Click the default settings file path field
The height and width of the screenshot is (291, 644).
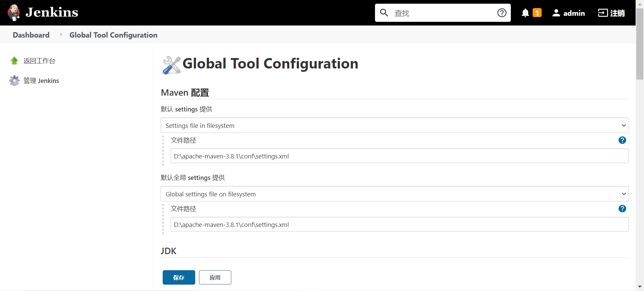click(x=399, y=156)
